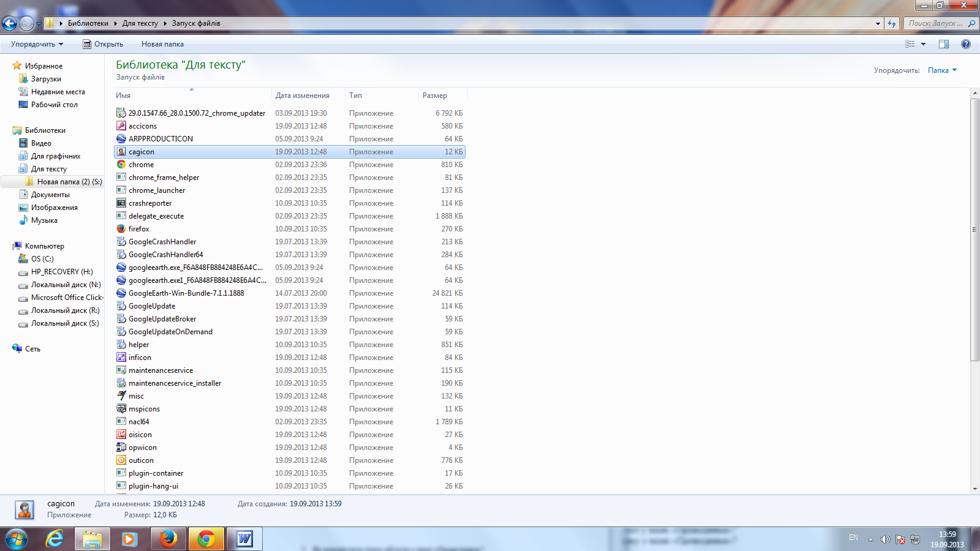980x551 pixels.
Task: Select the chrome application file icon
Action: point(121,165)
